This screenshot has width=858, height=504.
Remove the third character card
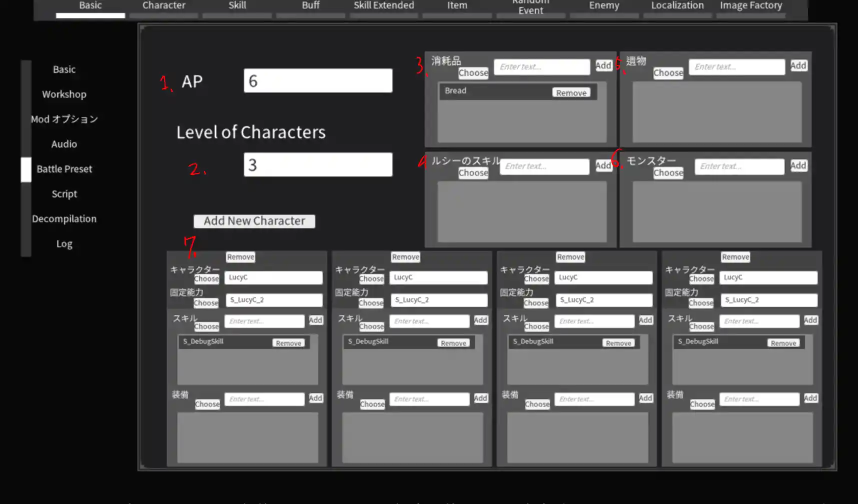click(x=570, y=257)
